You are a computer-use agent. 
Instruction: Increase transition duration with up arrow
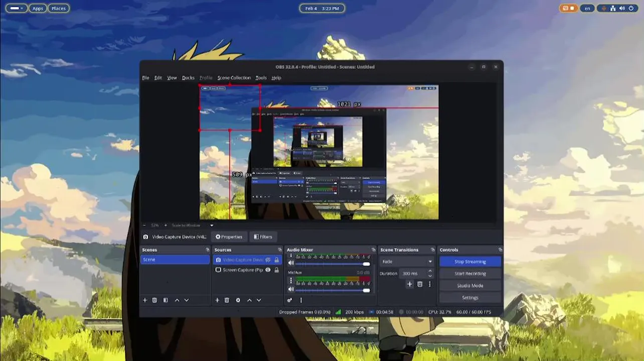[430, 271]
